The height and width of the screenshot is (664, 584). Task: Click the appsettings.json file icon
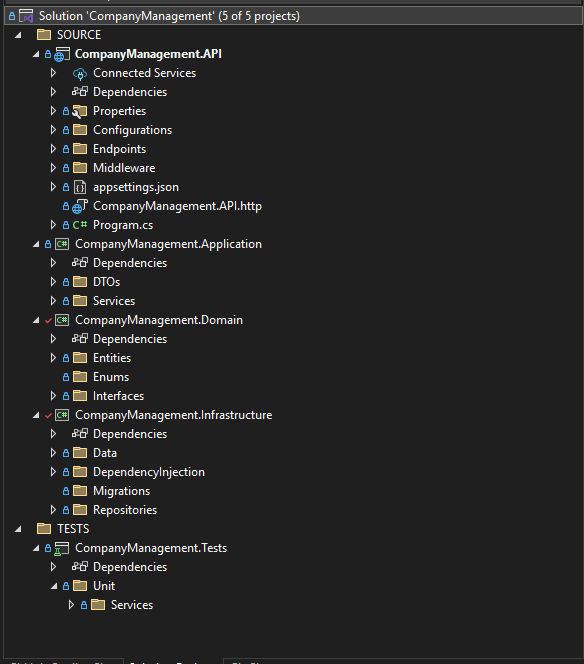click(x=80, y=187)
